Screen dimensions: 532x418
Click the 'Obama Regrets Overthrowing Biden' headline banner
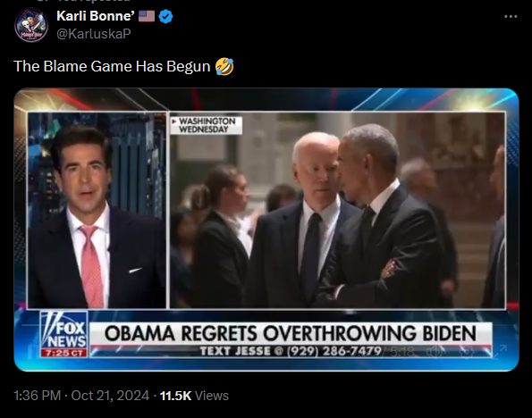291,333
